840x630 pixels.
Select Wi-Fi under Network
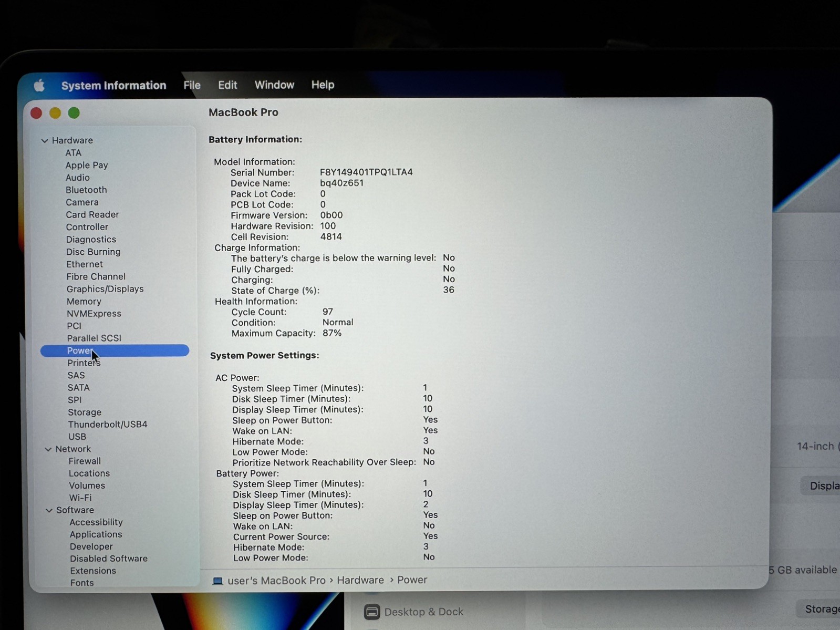[80, 498]
